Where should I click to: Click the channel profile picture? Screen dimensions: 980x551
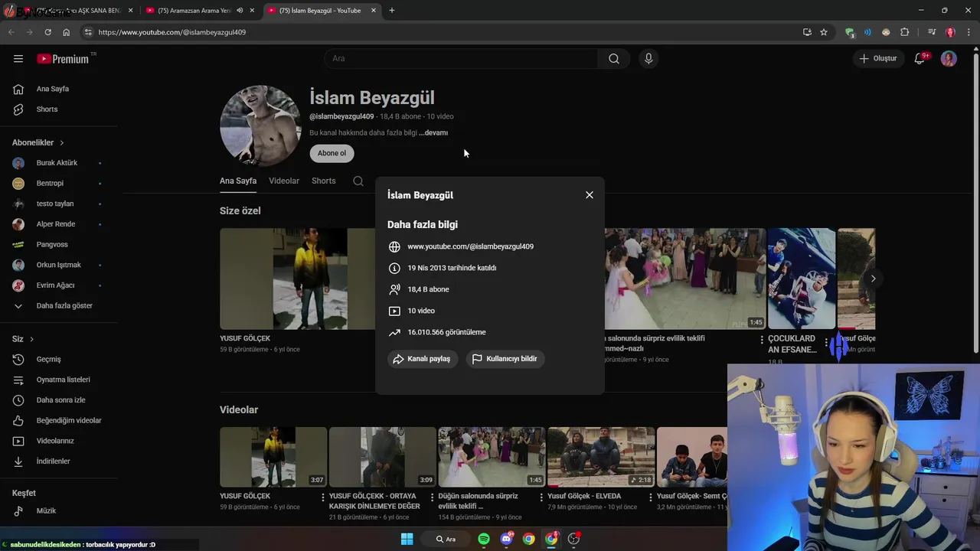click(260, 126)
